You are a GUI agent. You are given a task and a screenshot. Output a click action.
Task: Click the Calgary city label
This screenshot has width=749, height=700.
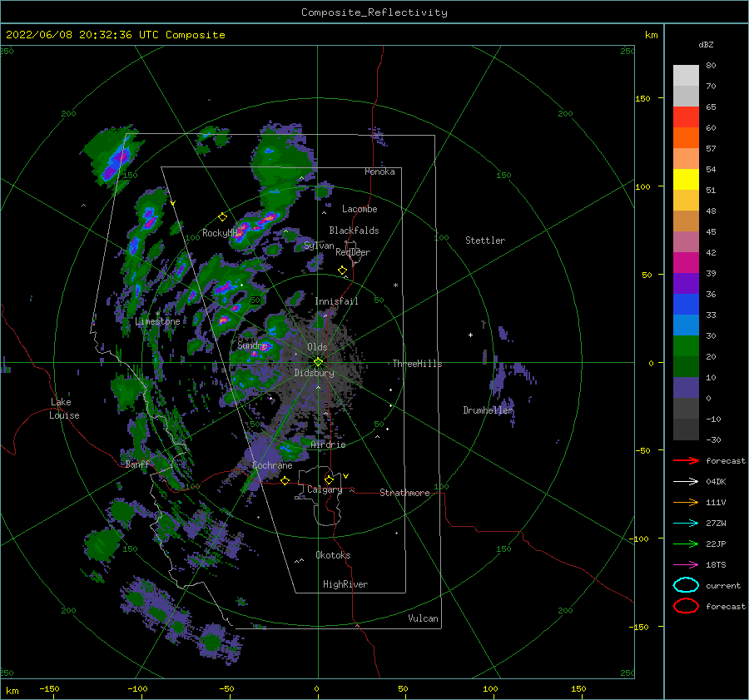325,489
